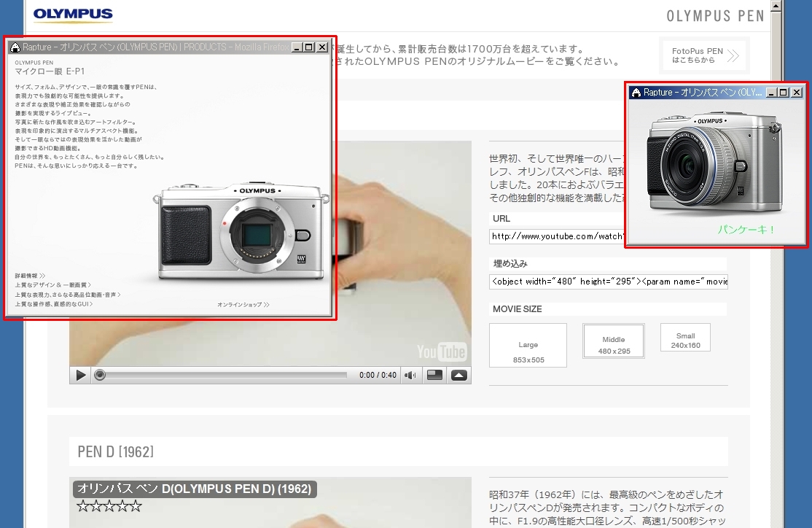Click the 0:00 / 0:40 time display
The image size is (812, 528).
point(378,375)
